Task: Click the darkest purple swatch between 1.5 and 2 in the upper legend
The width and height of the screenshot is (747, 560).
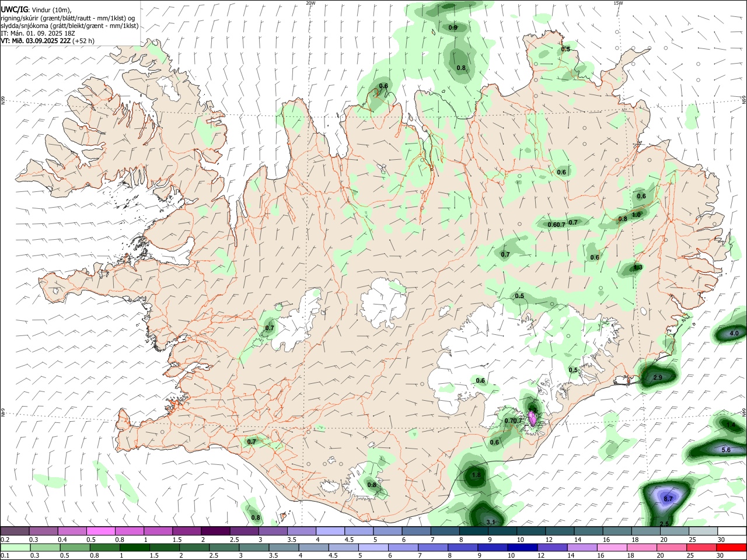Action: tap(215, 531)
